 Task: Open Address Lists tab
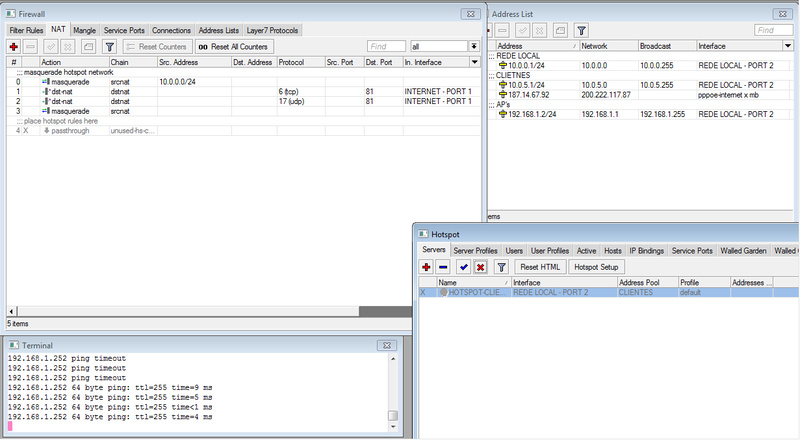point(218,30)
